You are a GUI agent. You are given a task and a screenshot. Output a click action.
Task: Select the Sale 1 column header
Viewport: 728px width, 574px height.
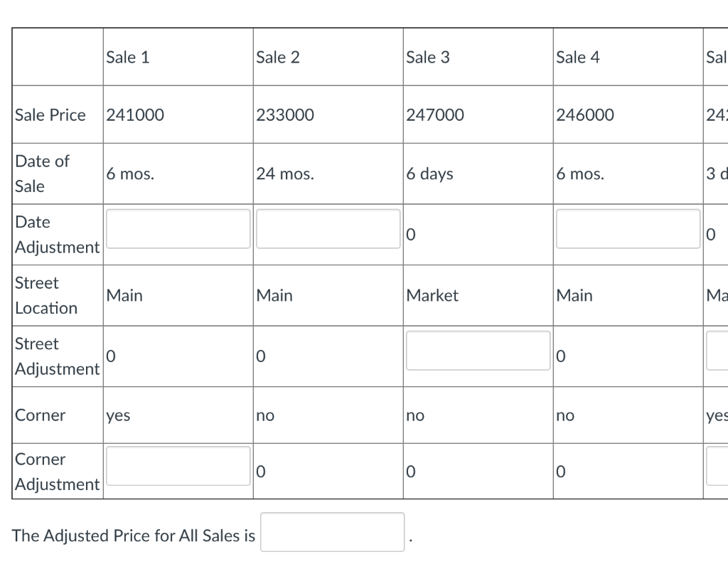pos(128,57)
